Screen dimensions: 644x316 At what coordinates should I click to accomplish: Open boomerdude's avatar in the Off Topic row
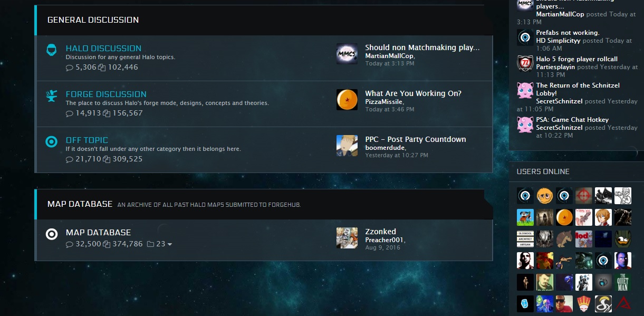point(347,146)
